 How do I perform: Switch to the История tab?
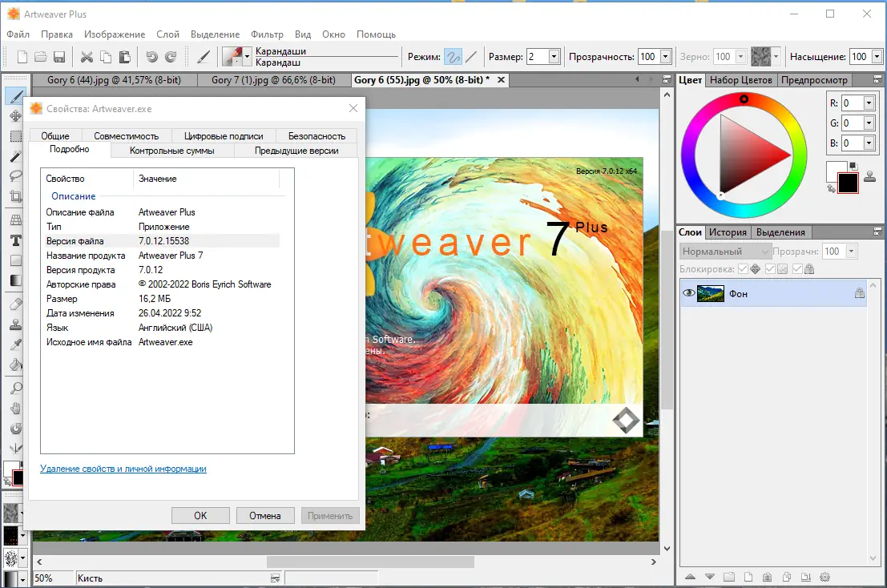pyautogui.click(x=728, y=232)
